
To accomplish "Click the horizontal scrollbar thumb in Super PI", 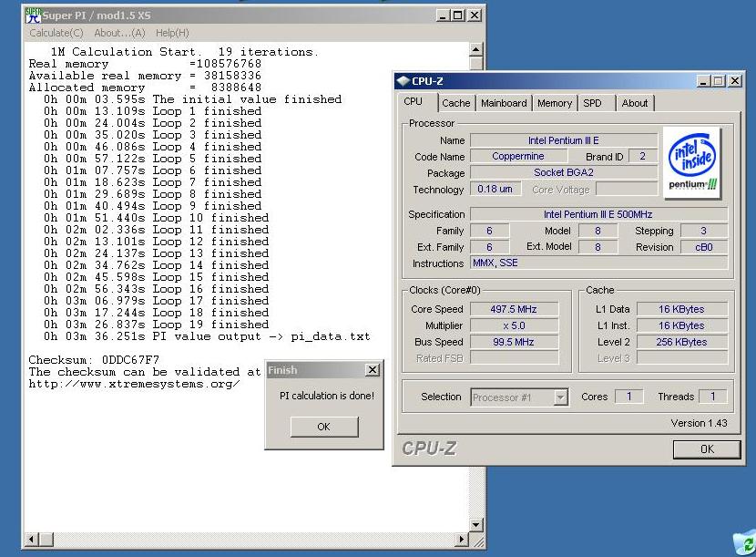I will point(46,539).
